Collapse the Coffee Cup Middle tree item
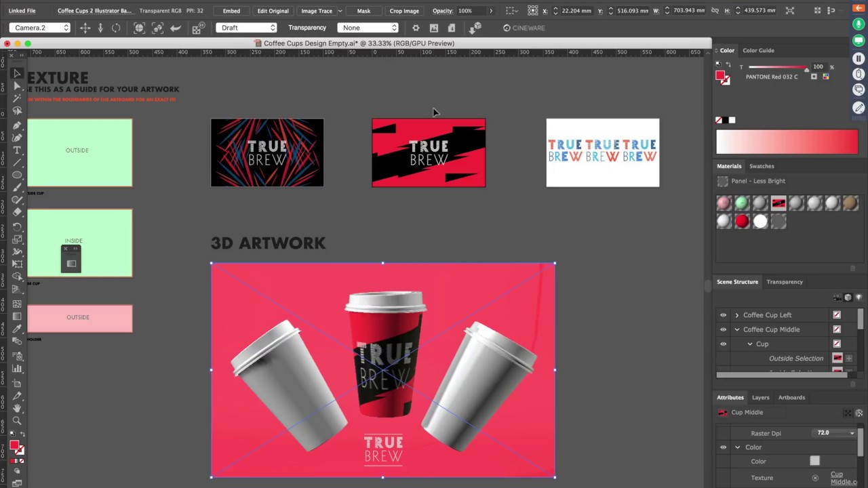Screen dimensions: 868x488 737,329
